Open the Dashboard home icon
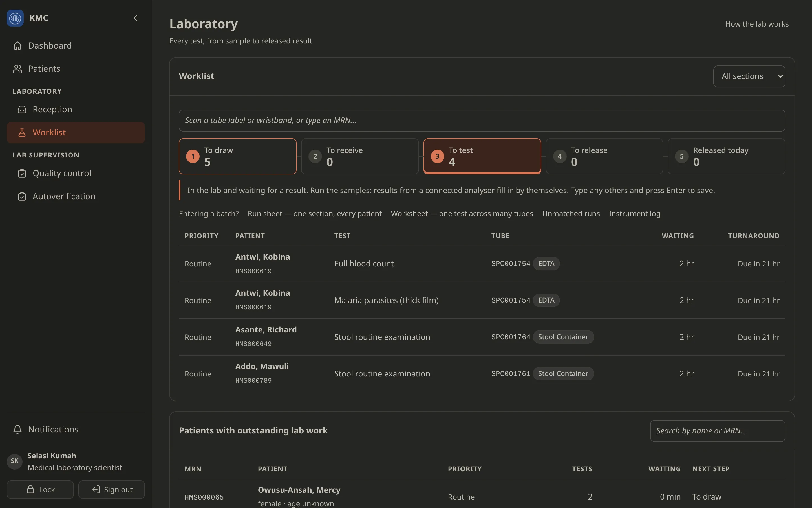The image size is (812, 508). coord(17,46)
